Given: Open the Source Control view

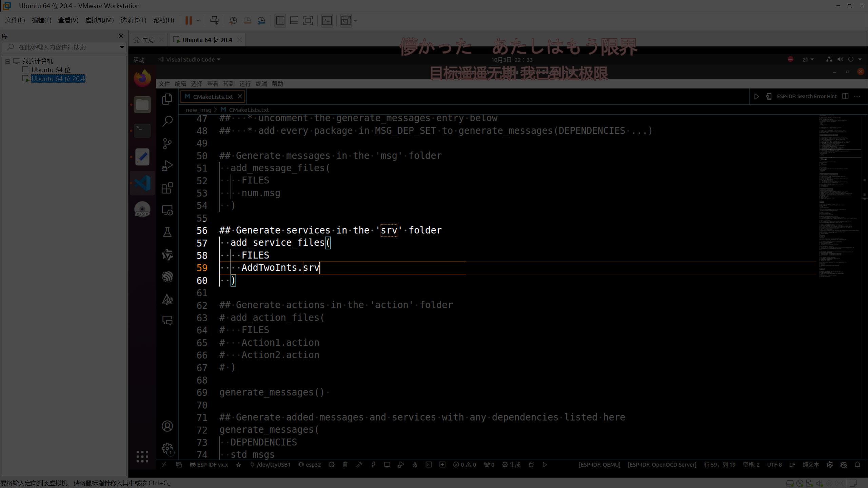Looking at the screenshot, I should (167, 143).
